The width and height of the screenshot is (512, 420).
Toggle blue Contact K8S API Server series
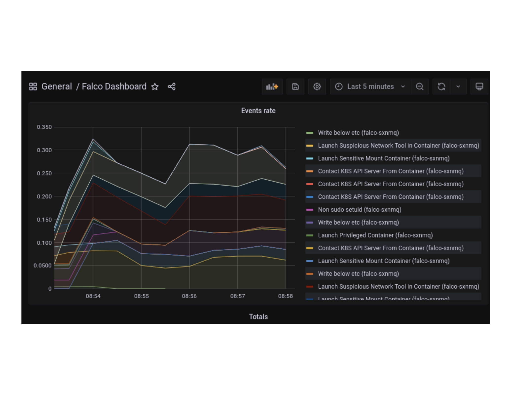[391, 197]
